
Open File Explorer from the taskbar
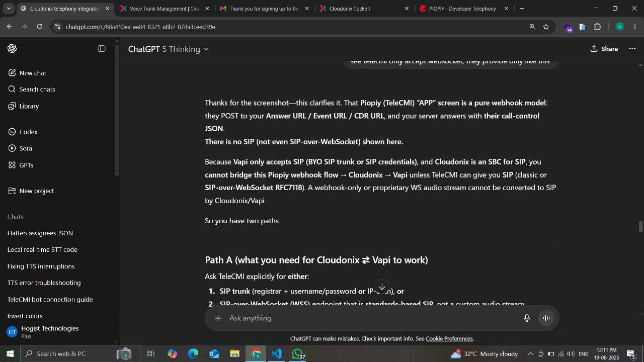(235, 354)
